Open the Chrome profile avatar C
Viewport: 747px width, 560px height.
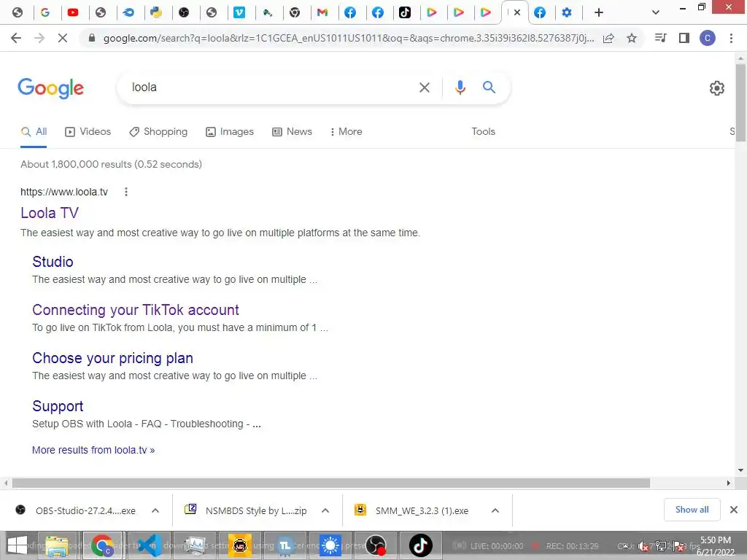tap(708, 38)
